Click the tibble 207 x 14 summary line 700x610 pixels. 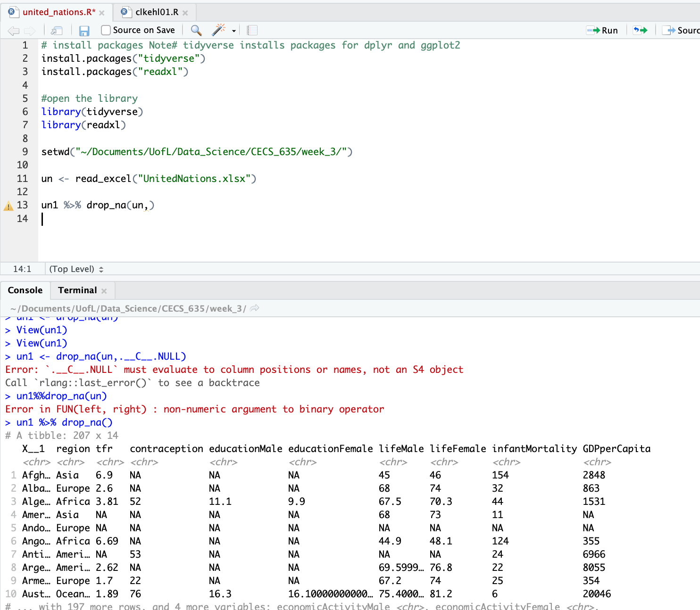(x=62, y=436)
